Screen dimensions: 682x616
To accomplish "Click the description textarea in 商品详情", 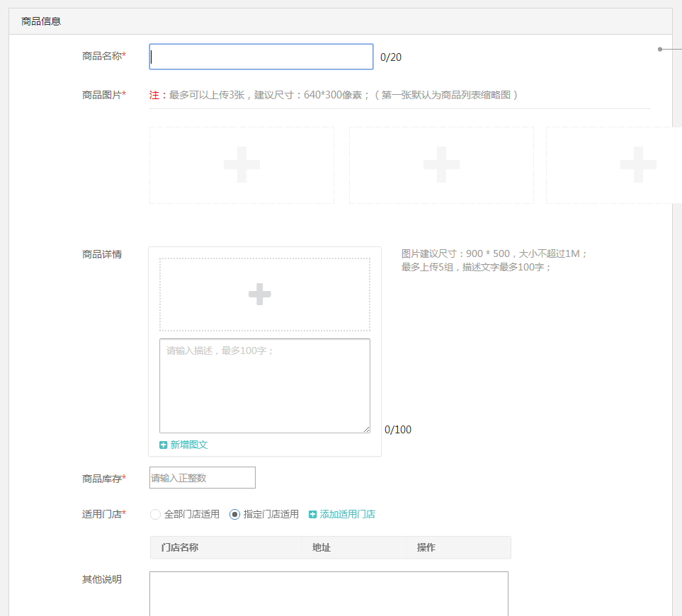I will [x=264, y=385].
